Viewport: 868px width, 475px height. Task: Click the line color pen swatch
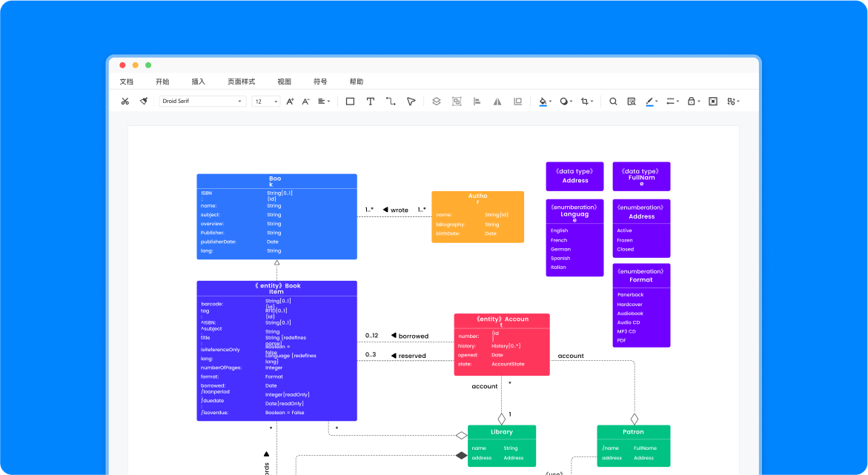click(650, 102)
